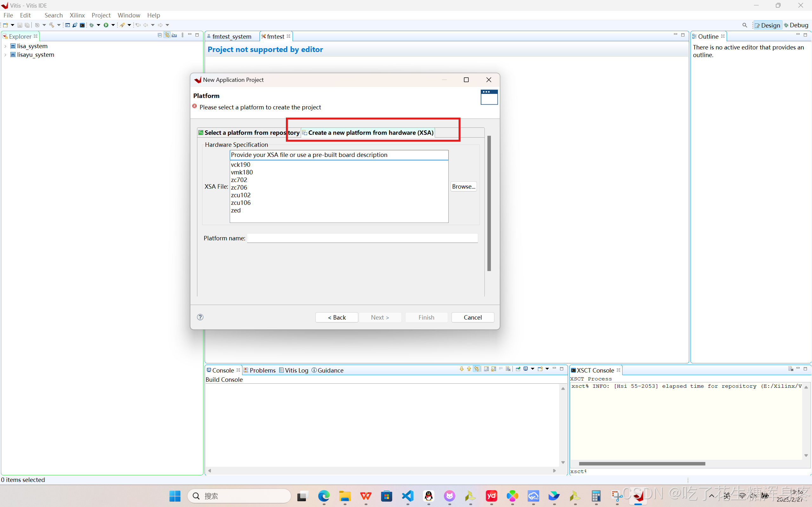Viewport: 812px width, 507px height.
Task: Open the XSCT Console toolbar icon
Action: pos(82,25)
